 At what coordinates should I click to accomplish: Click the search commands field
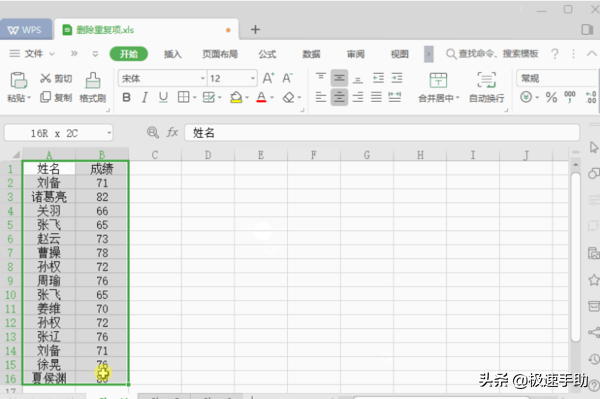(492, 54)
